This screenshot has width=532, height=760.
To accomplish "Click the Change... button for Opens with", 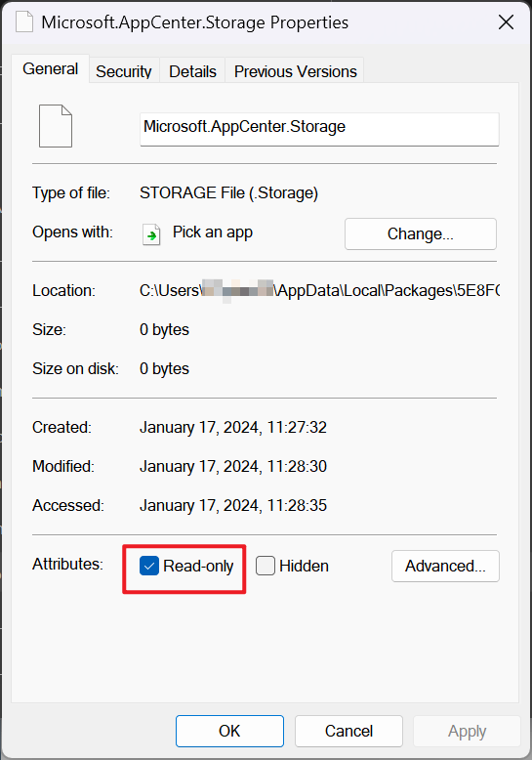I will (x=421, y=234).
